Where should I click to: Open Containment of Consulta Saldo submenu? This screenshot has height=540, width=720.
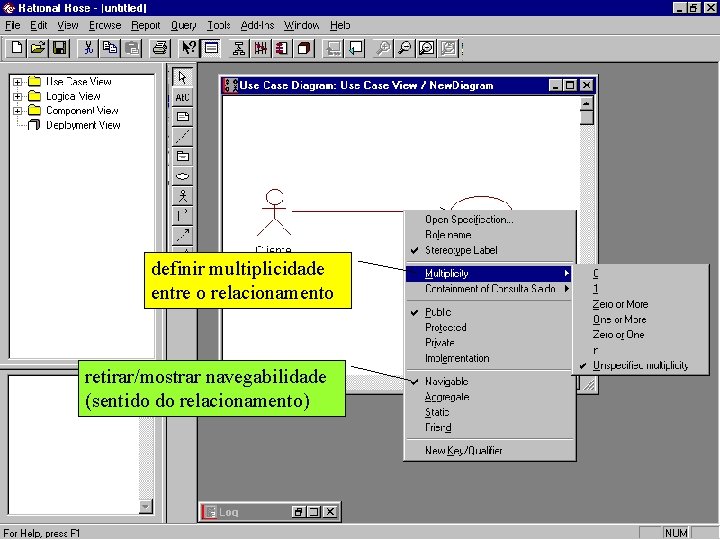click(489, 289)
